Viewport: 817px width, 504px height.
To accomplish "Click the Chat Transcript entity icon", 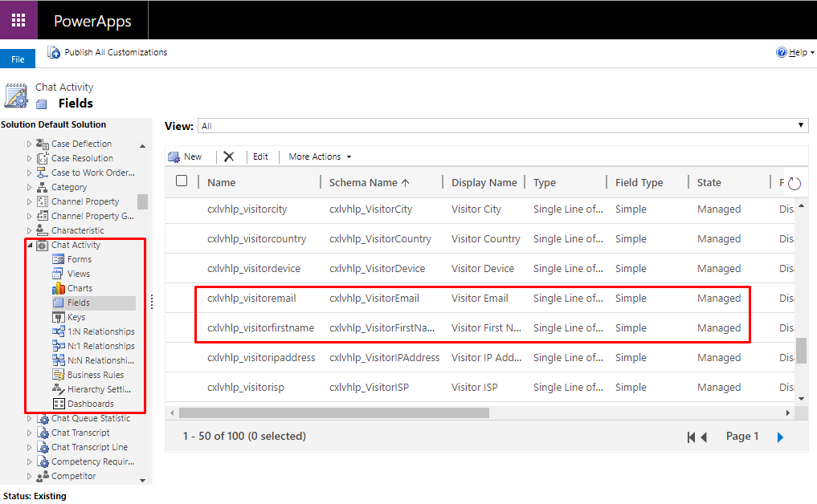I will click(43, 433).
